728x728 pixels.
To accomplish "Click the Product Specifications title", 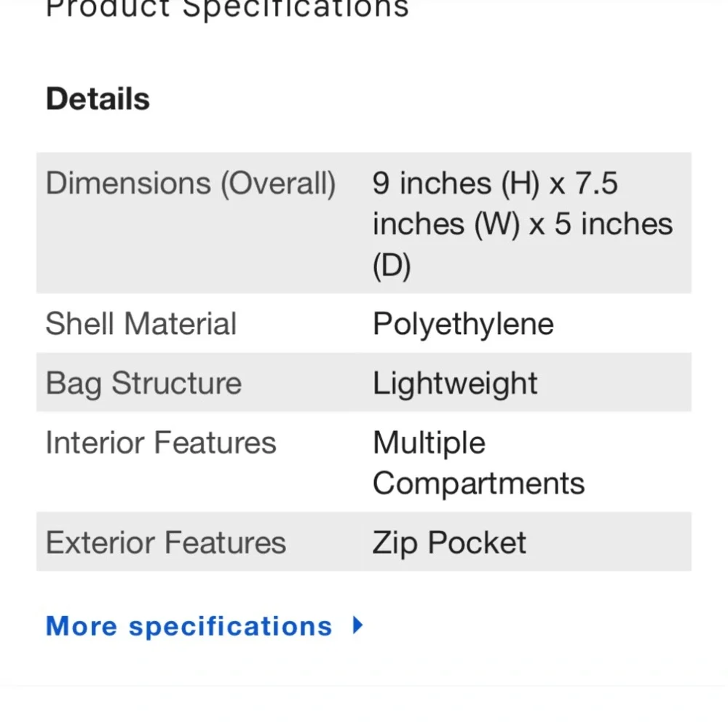I will [x=227, y=9].
